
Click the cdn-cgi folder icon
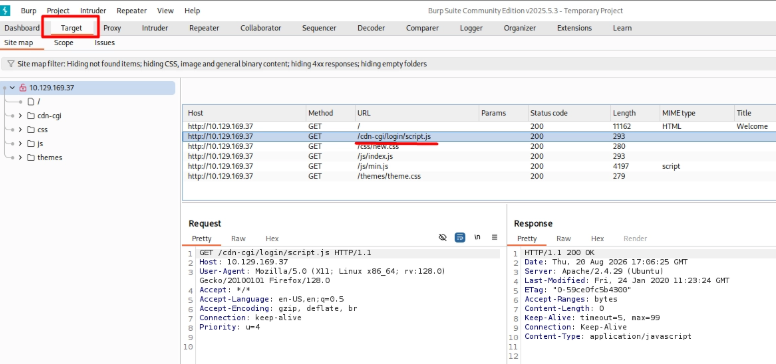31,116
